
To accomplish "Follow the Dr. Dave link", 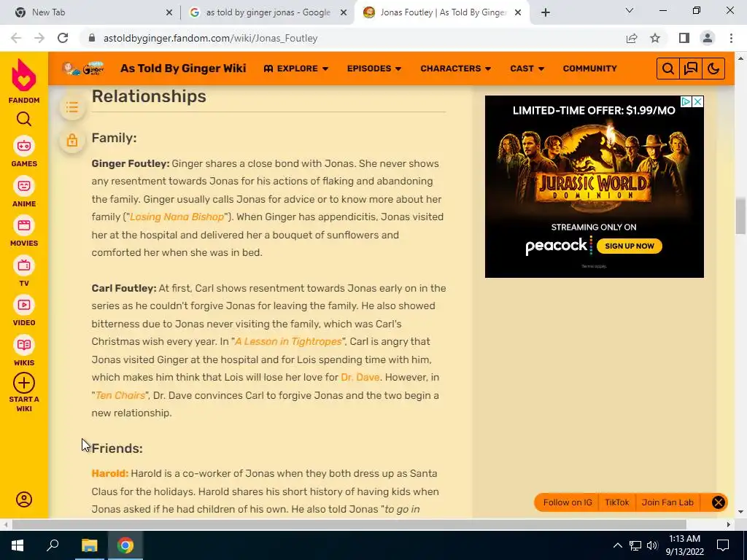I will (360, 377).
